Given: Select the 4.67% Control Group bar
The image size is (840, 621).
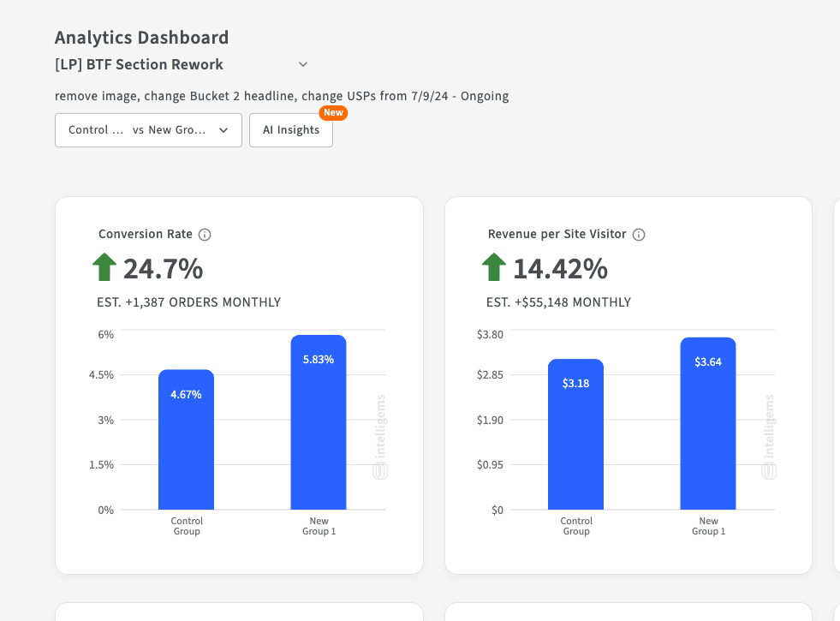Looking at the screenshot, I should coord(186,439).
